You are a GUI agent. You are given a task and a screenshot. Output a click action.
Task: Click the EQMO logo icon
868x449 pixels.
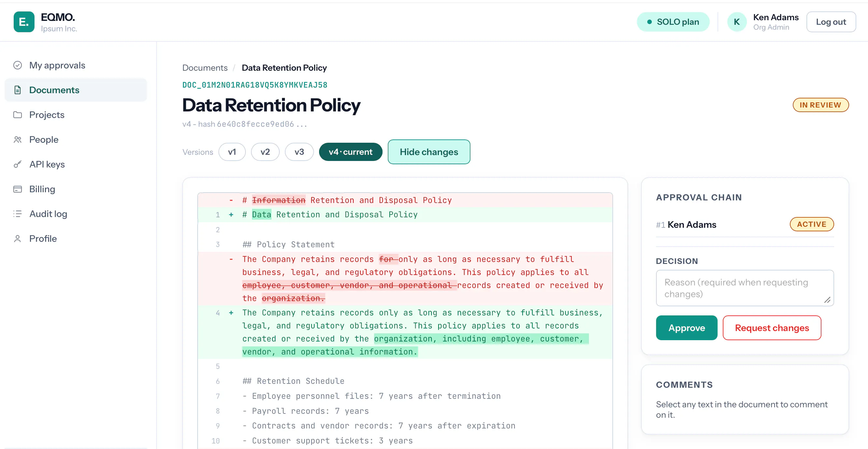click(x=24, y=22)
